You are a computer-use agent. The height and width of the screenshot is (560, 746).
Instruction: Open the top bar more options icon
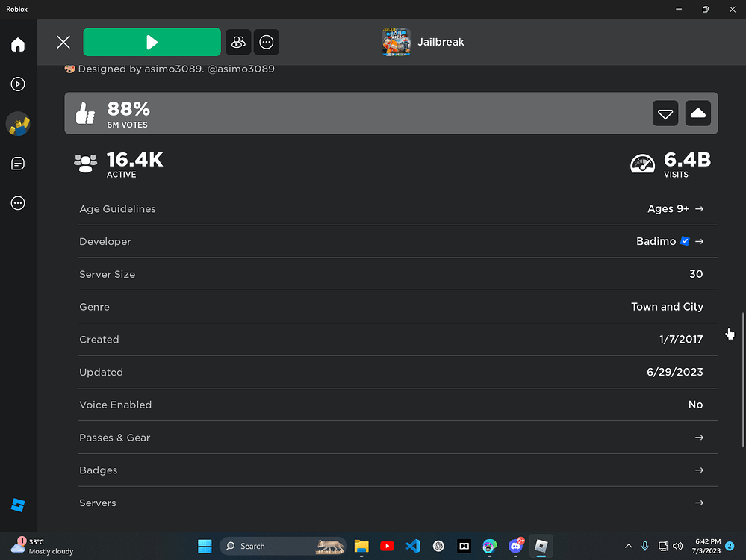(x=267, y=42)
